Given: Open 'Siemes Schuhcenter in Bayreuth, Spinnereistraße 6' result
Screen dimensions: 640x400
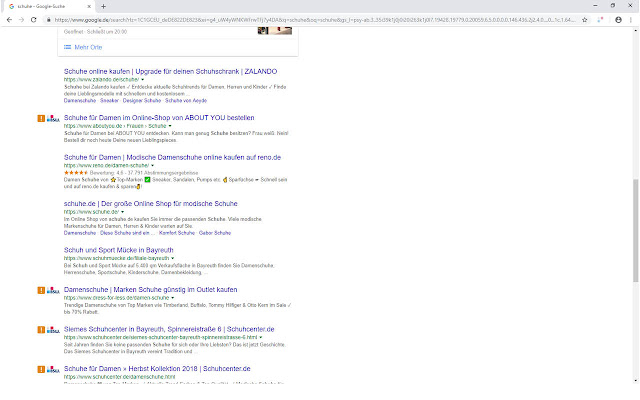Looking at the screenshot, I should point(169,329).
